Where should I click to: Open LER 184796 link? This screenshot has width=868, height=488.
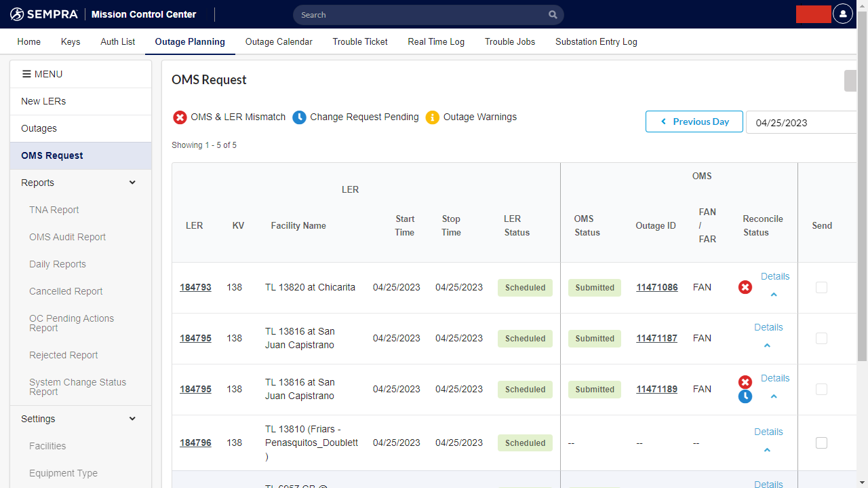click(195, 443)
